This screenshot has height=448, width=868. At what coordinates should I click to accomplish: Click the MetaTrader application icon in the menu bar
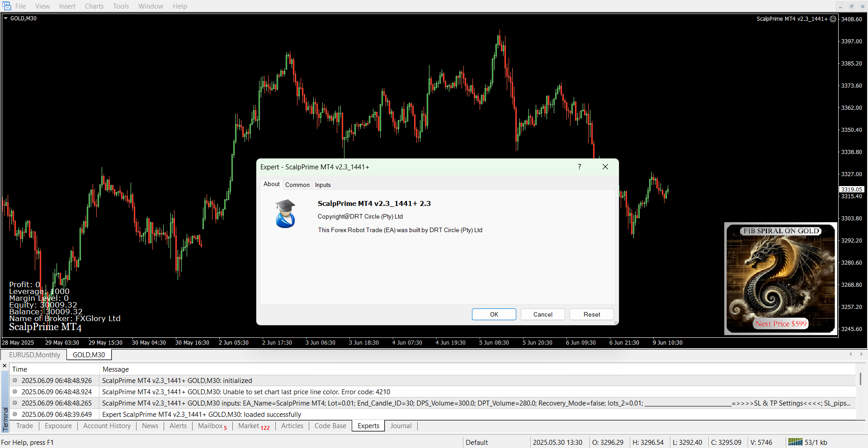7,6
